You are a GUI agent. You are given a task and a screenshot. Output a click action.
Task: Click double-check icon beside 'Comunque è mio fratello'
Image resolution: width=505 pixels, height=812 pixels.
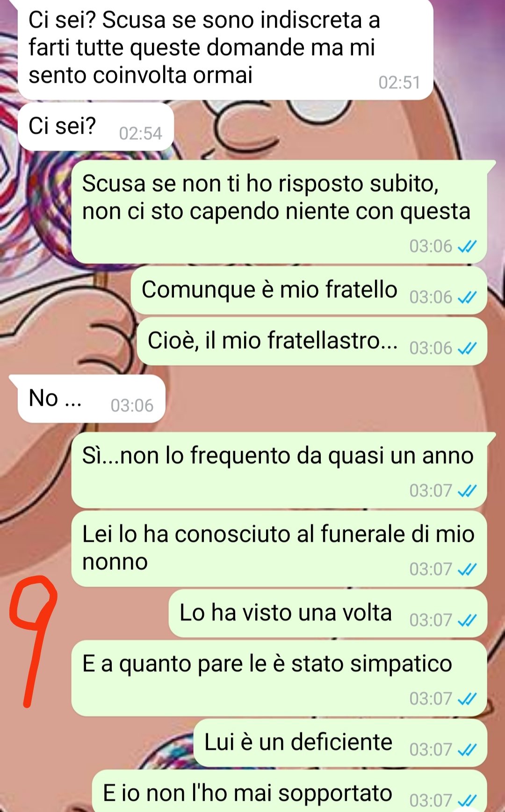point(467,297)
